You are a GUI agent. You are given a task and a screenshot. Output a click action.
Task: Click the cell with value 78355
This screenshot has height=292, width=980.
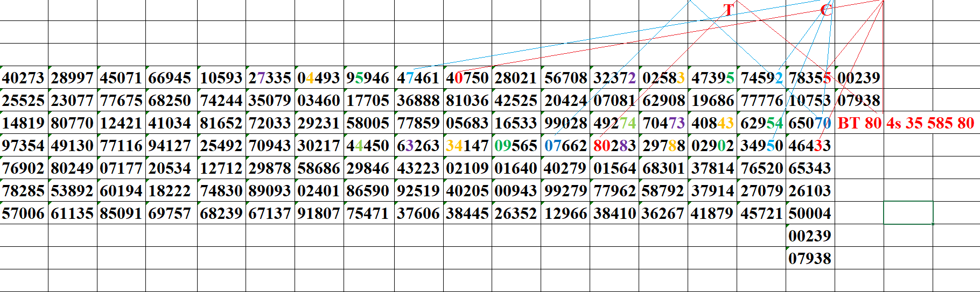click(x=810, y=78)
